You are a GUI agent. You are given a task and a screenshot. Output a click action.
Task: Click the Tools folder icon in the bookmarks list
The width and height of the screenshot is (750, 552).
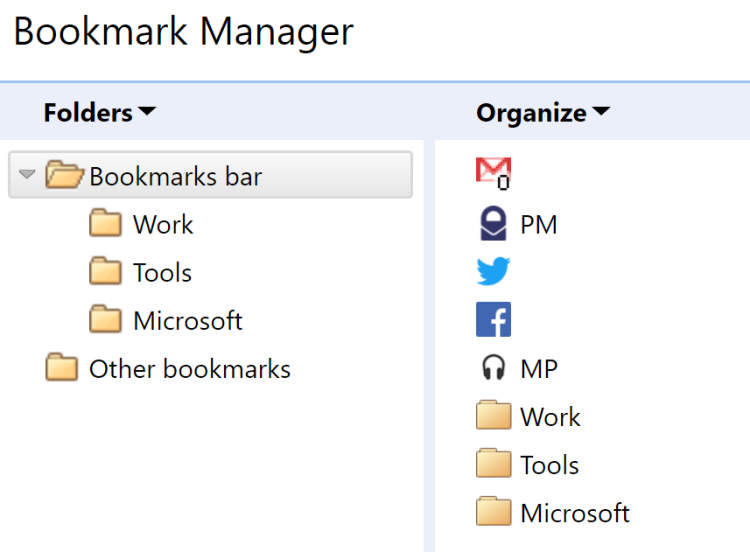[494, 463]
